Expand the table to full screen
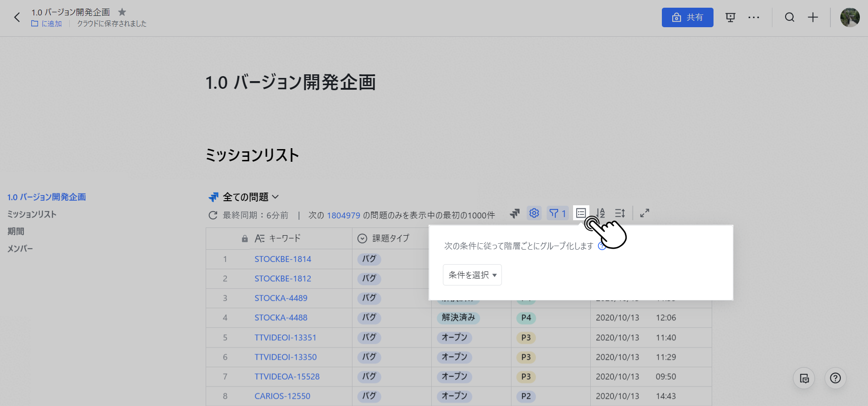The width and height of the screenshot is (868, 406). tap(645, 213)
